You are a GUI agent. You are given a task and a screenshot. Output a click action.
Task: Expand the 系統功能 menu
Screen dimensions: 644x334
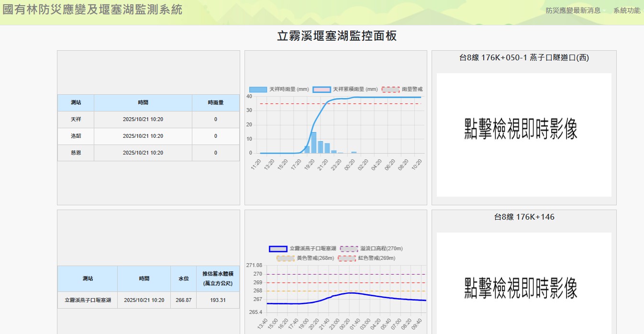point(626,11)
